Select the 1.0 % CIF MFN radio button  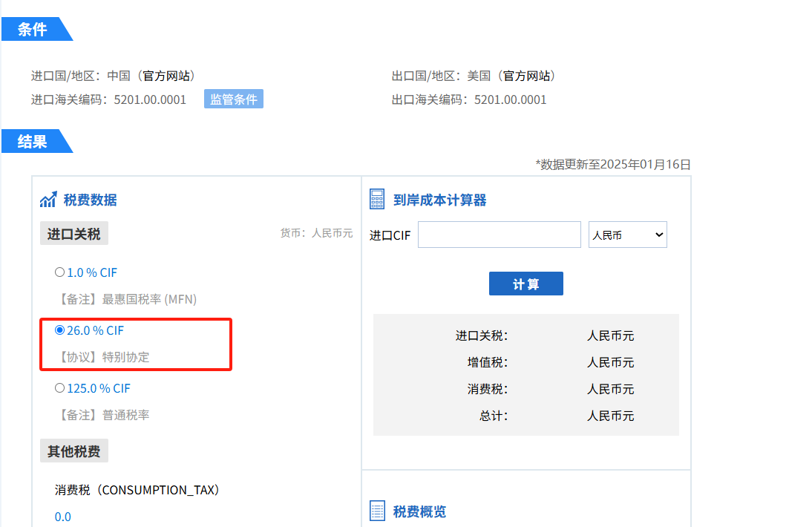pyautogui.click(x=59, y=272)
